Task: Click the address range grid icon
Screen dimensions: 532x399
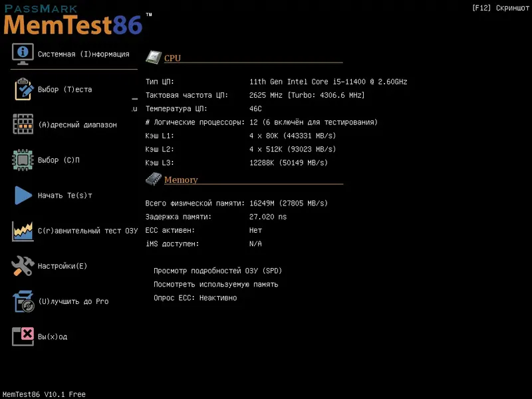Action: point(23,124)
